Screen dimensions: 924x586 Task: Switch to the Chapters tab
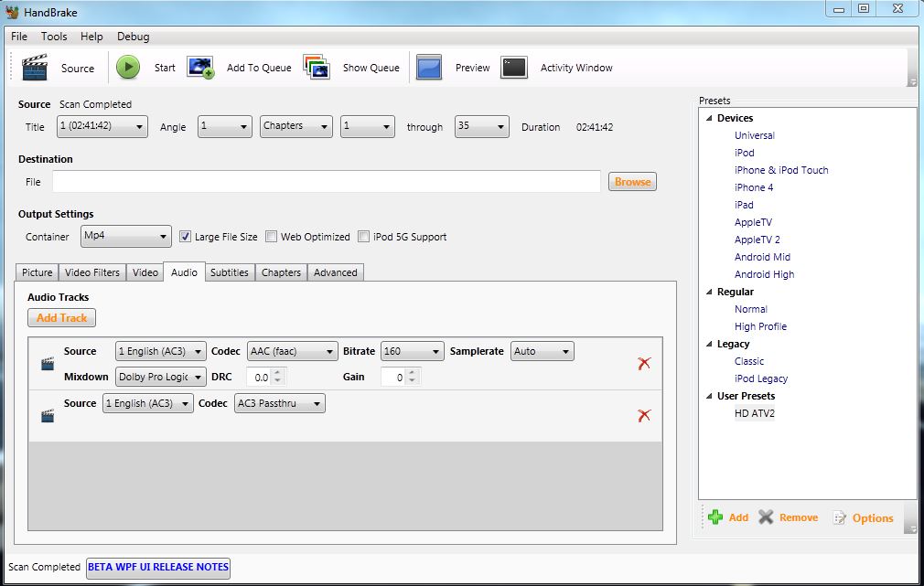point(281,272)
